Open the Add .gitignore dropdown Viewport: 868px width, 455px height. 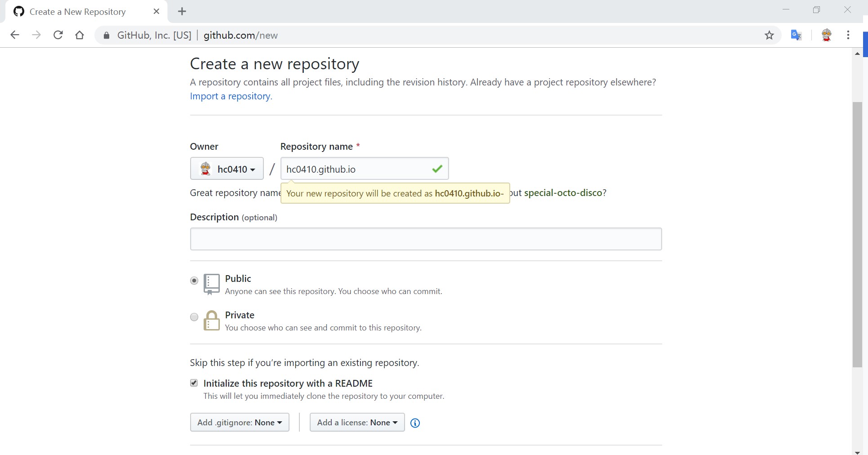pos(240,423)
